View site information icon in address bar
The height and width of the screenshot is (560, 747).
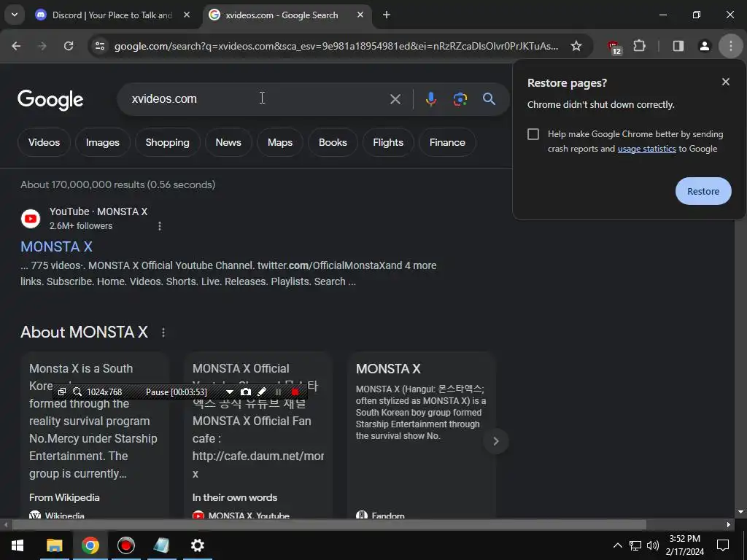[x=99, y=46]
